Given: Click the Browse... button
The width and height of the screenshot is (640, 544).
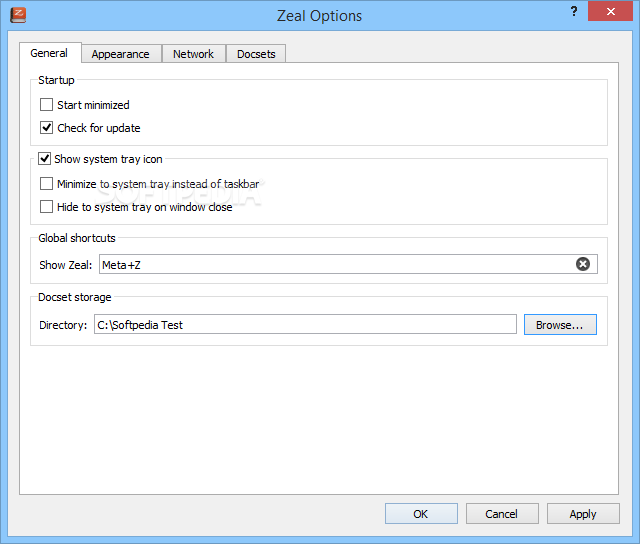Looking at the screenshot, I should tap(560, 325).
